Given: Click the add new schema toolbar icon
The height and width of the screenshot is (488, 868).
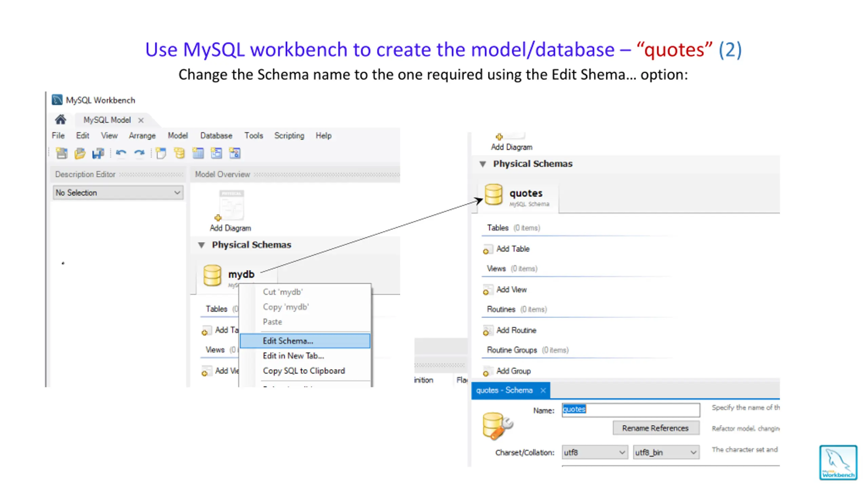Looking at the screenshot, I should point(179,154).
